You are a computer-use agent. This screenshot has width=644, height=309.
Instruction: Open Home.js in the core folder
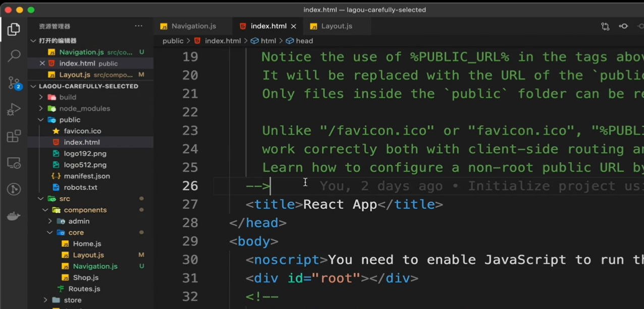pos(87,244)
